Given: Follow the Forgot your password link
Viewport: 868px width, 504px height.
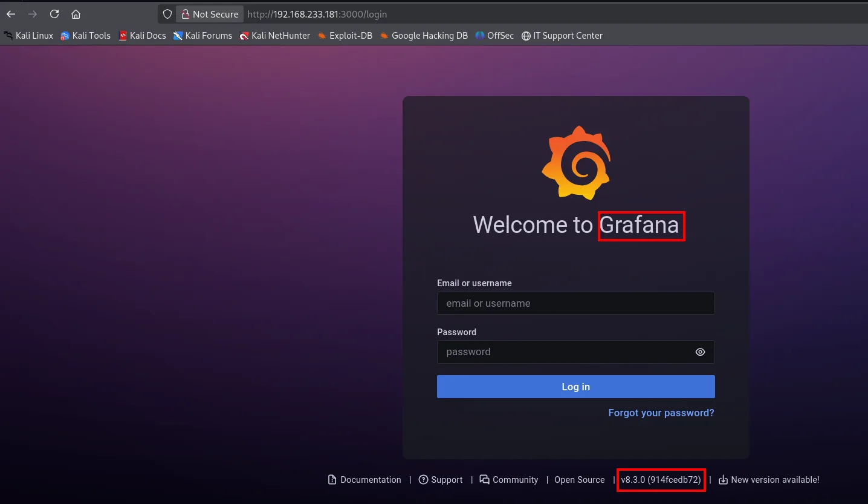Looking at the screenshot, I should click(x=661, y=413).
